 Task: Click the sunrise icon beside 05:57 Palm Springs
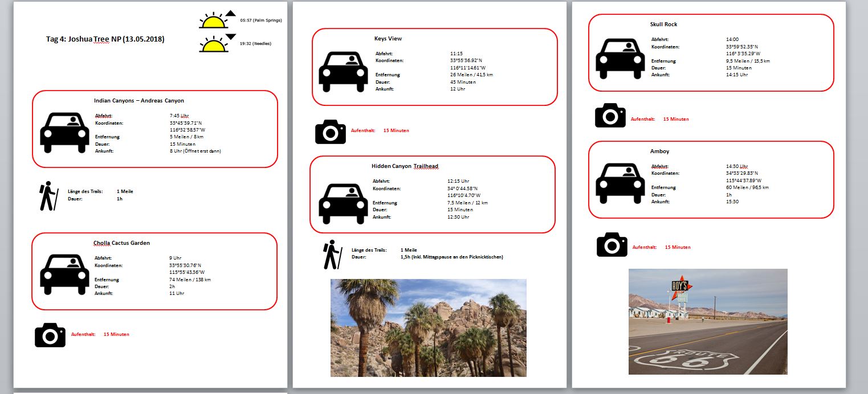pyautogui.click(x=213, y=20)
